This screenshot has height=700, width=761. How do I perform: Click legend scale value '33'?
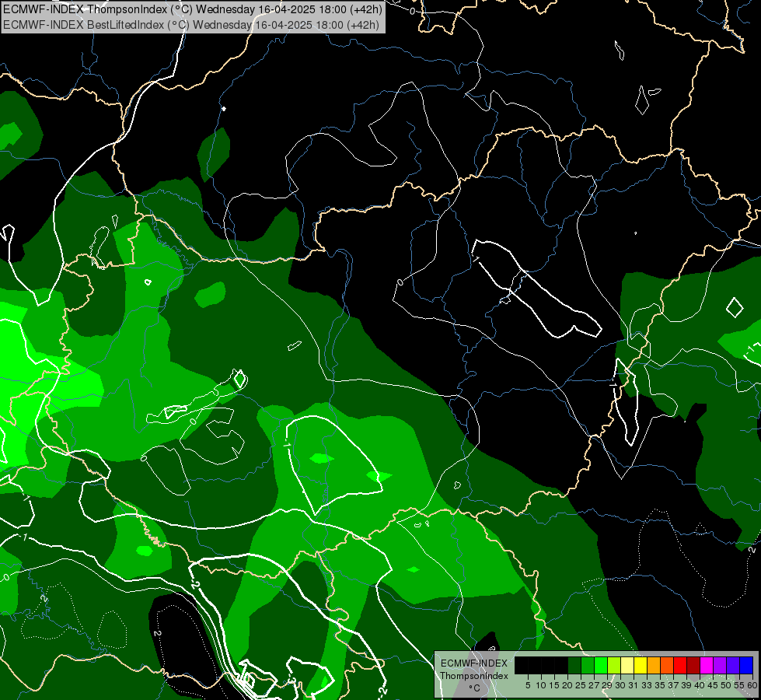pyautogui.click(x=647, y=685)
